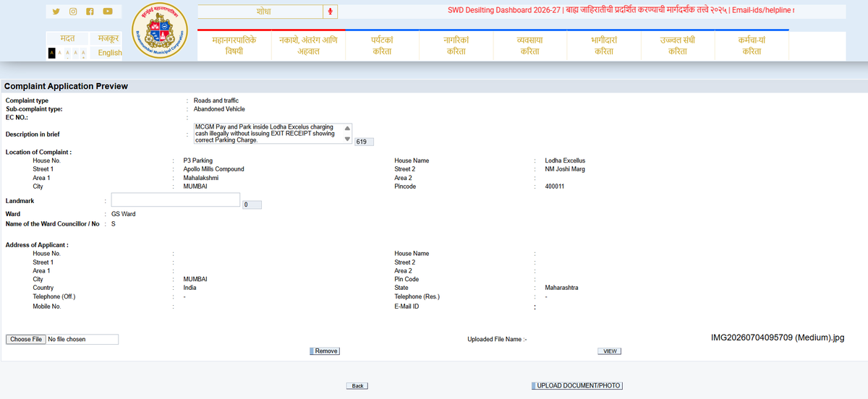
Task: Open कर्मचाऱ्यां करिता menu
Action: (752, 46)
